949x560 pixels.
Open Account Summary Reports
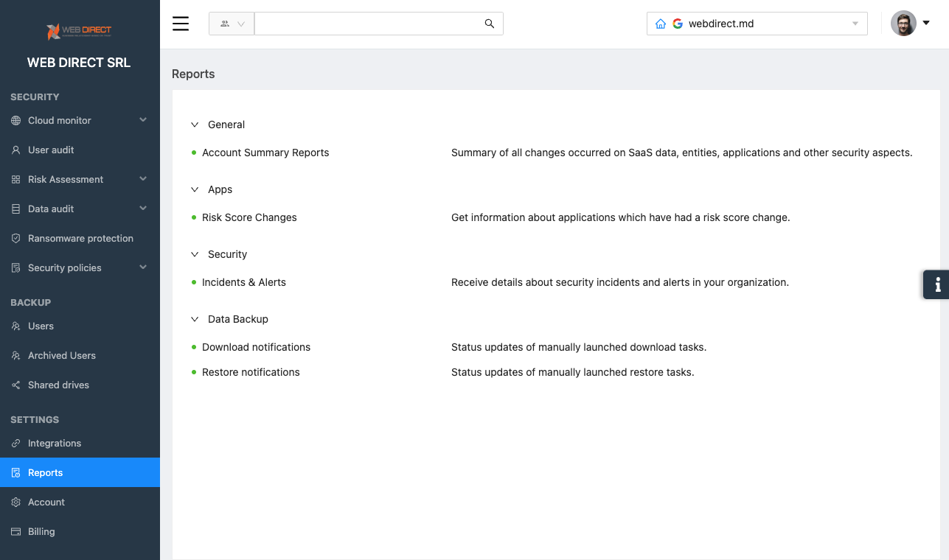265,153
